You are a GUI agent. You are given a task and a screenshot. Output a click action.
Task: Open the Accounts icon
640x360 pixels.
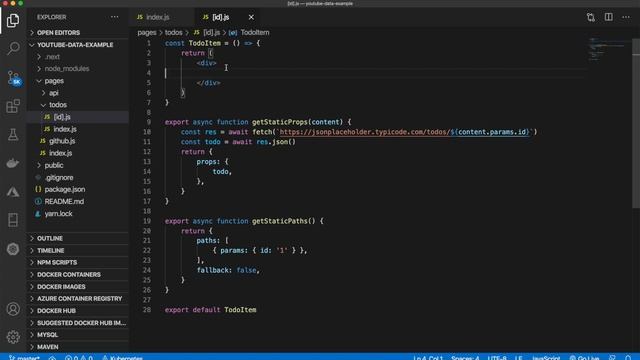[13, 309]
